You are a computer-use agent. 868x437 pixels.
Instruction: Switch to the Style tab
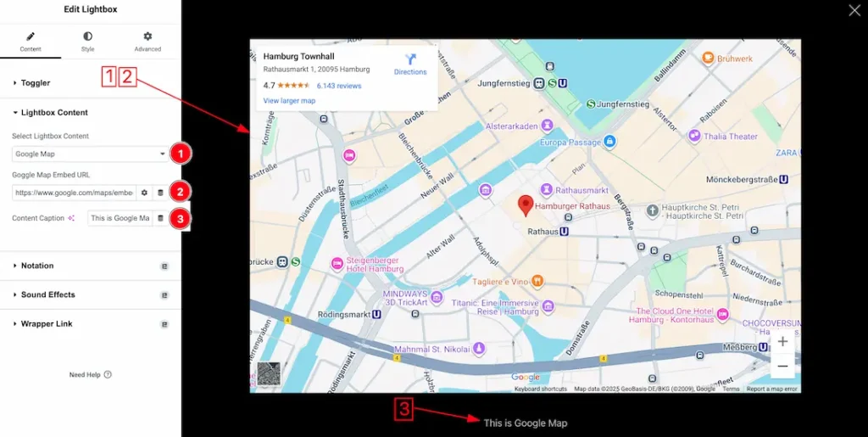87,42
